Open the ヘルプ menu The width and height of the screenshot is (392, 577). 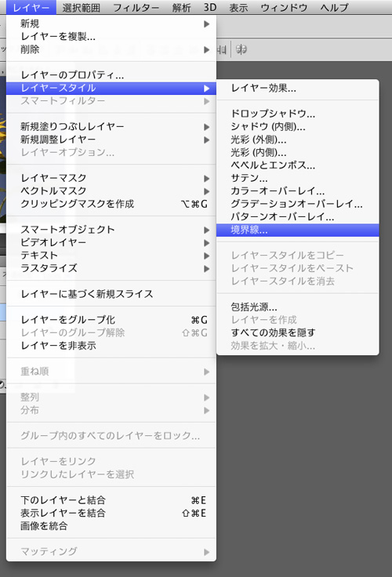point(334,7)
